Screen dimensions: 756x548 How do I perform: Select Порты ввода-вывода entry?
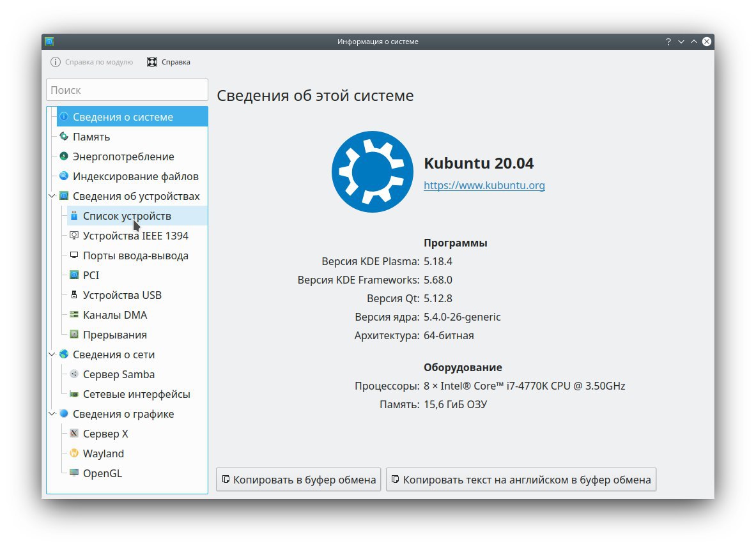[137, 255]
